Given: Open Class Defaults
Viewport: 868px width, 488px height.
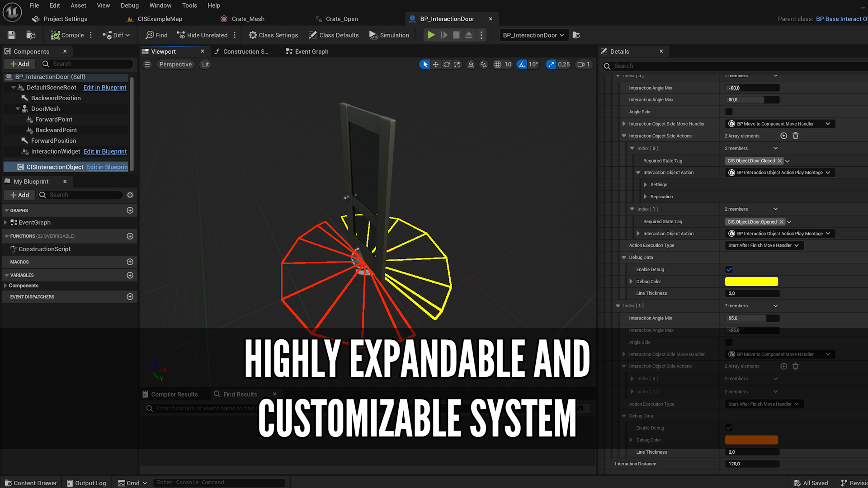Looking at the screenshot, I should coord(334,35).
